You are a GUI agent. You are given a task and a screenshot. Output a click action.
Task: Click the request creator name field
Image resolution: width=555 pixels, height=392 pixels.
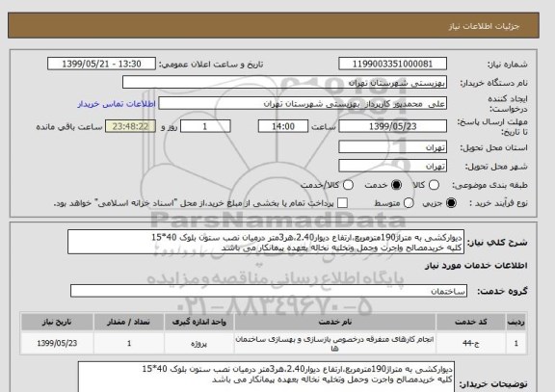303,104
